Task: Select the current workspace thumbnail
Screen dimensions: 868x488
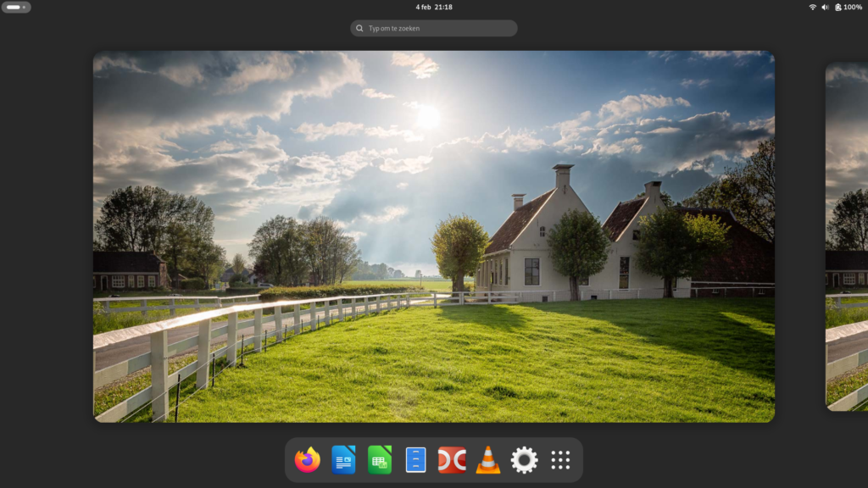Action: pos(433,236)
